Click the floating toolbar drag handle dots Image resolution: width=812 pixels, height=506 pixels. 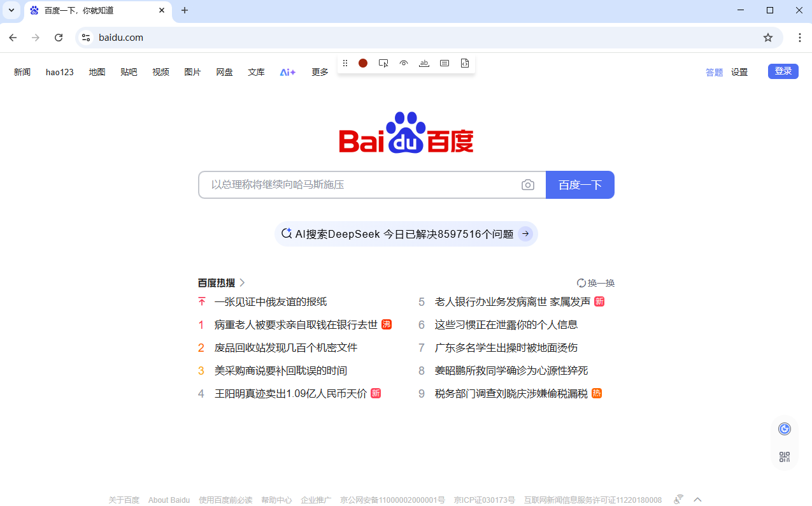345,63
